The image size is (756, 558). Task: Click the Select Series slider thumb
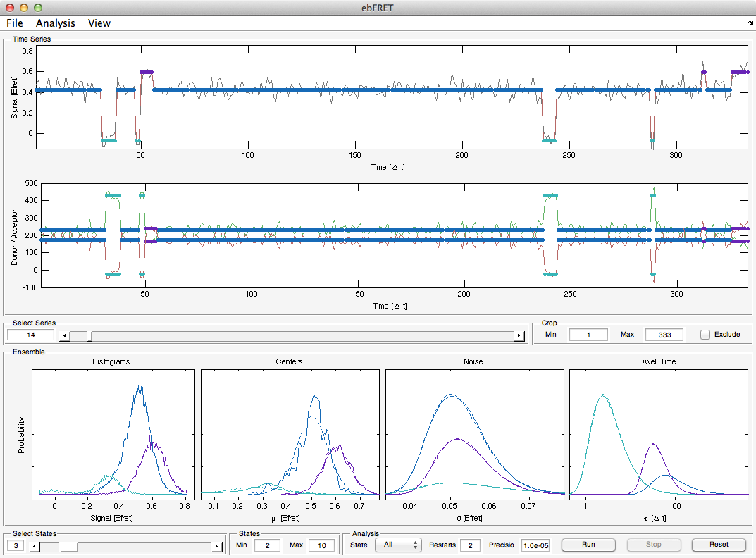click(89, 335)
